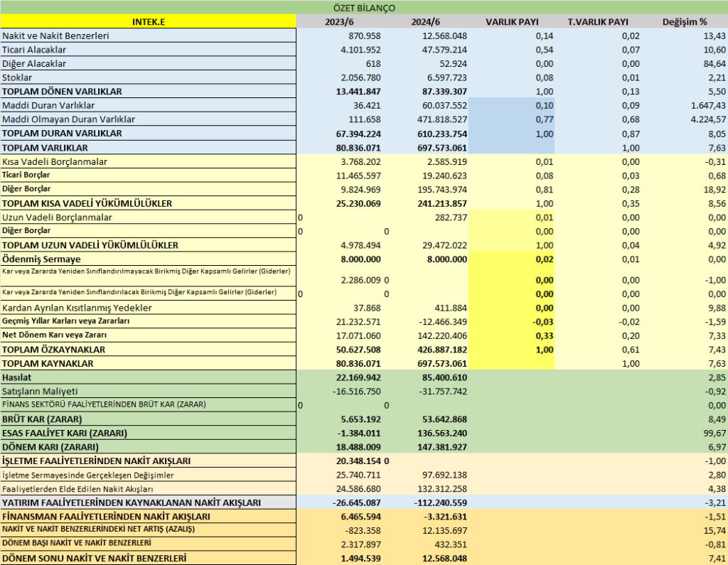Select Maddi Duran Varlıklar label

(48, 105)
